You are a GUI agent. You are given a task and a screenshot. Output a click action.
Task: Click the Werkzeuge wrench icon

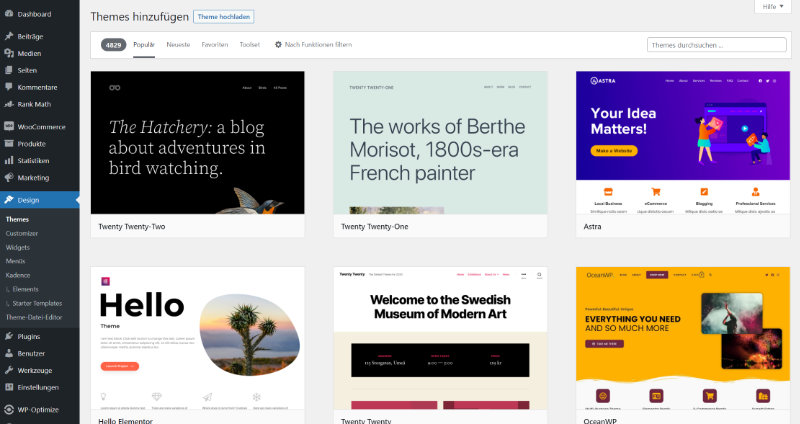(x=9, y=370)
